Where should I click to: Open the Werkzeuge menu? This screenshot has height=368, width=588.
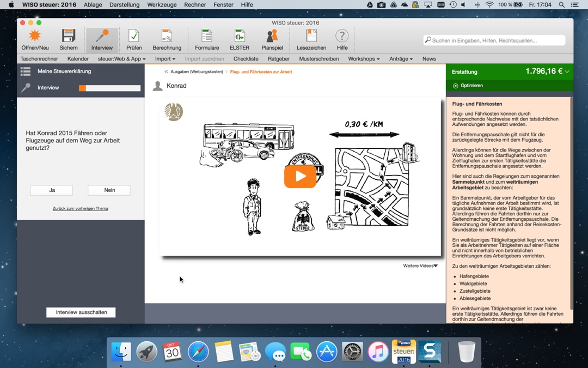tap(162, 4)
